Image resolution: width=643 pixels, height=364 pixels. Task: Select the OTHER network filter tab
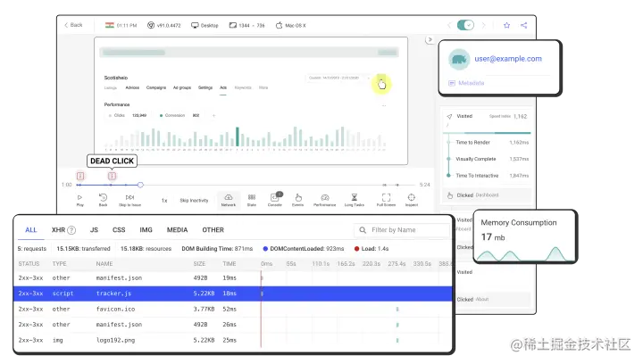coord(213,230)
